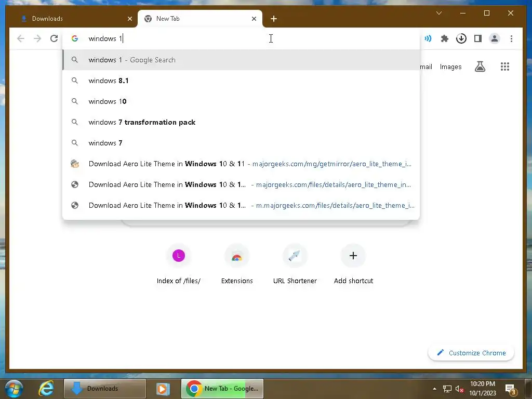
Task: Open the 'Index of /files/' shortcut
Action: (179, 264)
